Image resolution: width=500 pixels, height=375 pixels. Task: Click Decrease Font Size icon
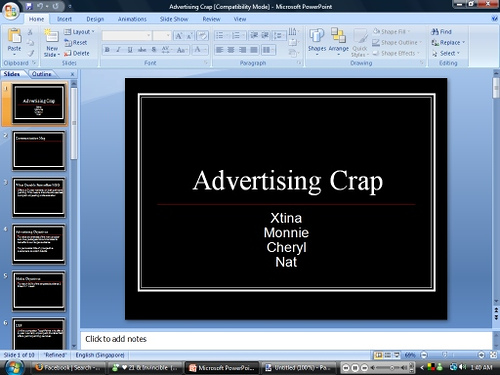point(189,36)
